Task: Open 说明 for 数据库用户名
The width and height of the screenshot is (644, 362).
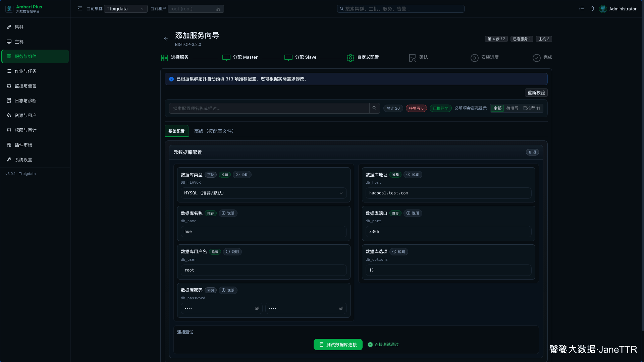Action: click(x=232, y=252)
